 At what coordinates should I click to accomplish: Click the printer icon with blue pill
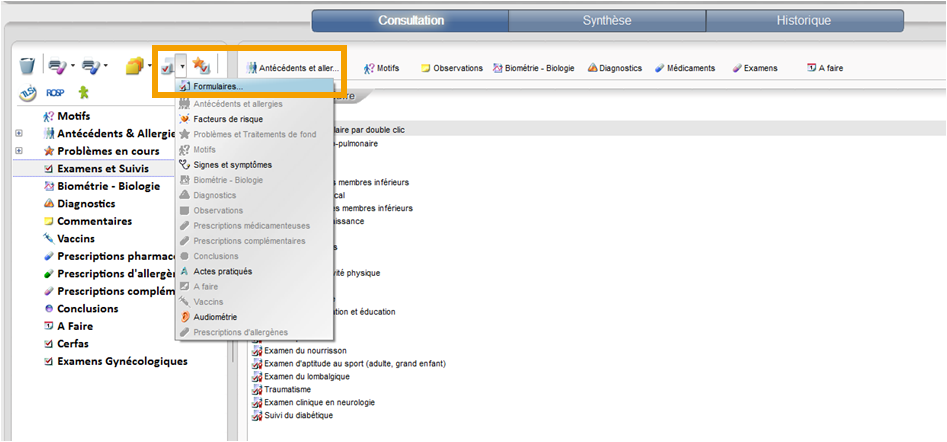(x=91, y=66)
